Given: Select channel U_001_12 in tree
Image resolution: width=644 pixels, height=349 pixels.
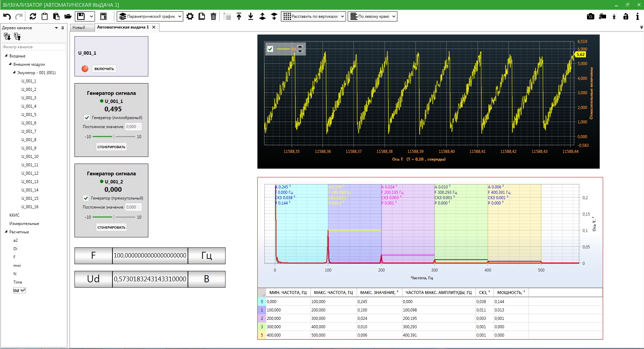Looking at the screenshot, I should [x=30, y=173].
